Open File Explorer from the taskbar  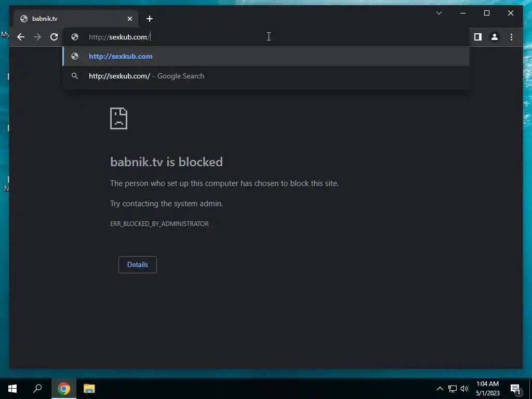click(x=89, y=389)
